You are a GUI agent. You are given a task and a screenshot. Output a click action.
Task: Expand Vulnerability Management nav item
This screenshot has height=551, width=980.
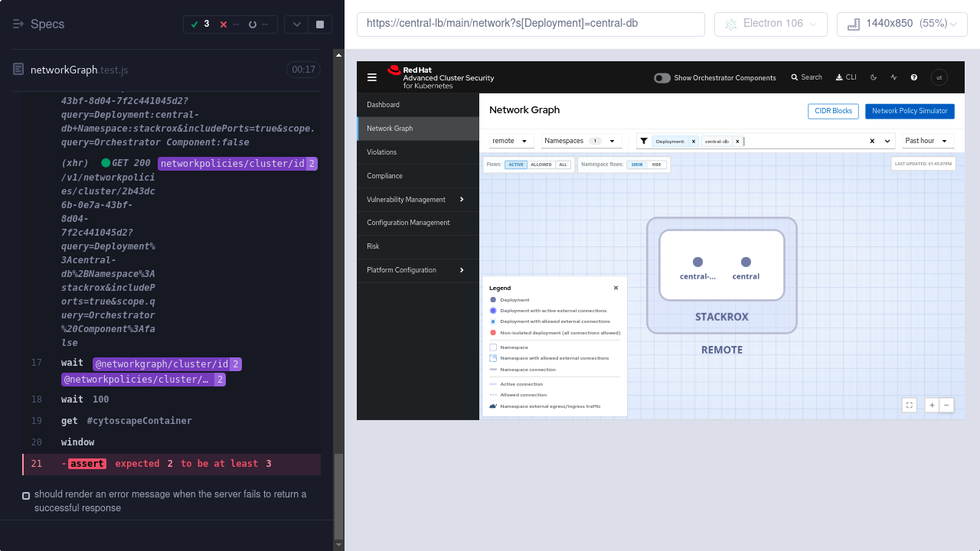click(x=418, y=200)
